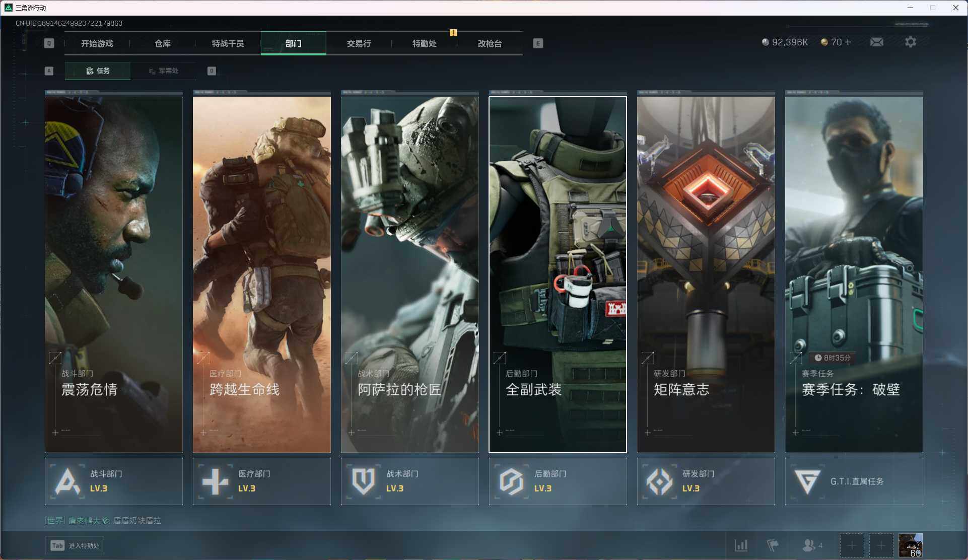Go to the 交易行 tab

(359, 43)
